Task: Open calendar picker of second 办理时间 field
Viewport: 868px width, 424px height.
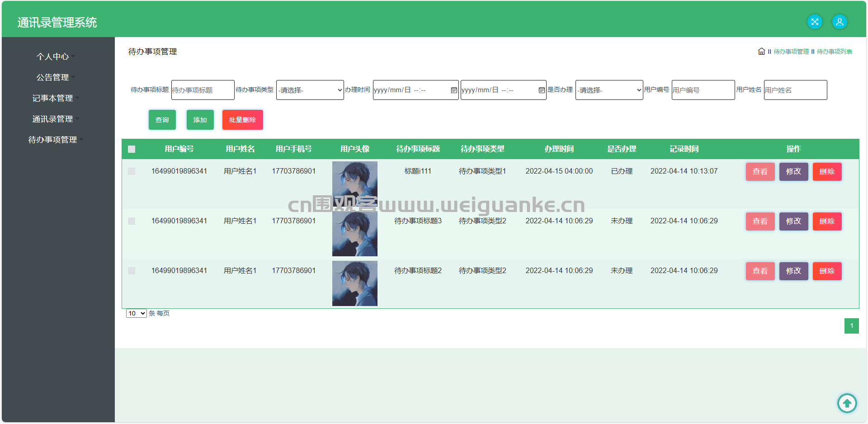Action: (x=542, y=90)
